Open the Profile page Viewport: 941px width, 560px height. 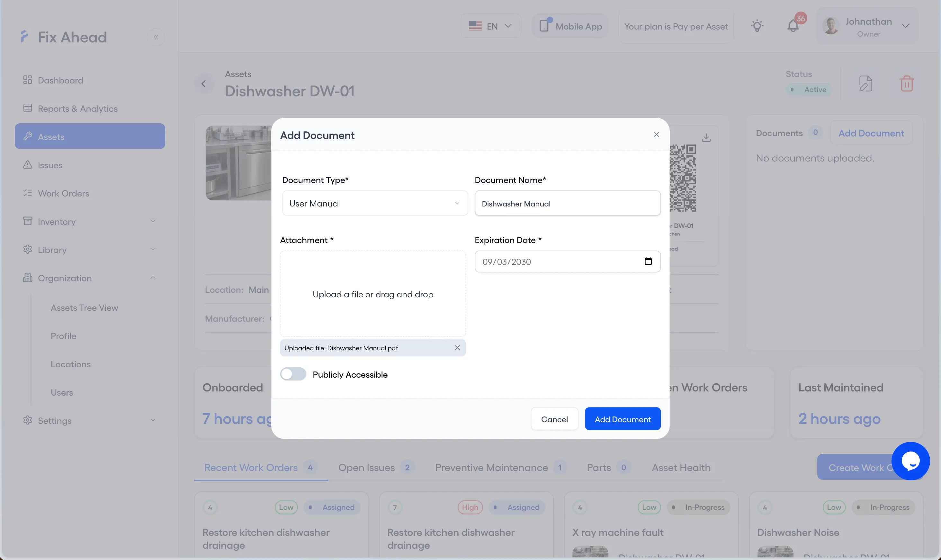coord(63,336)
